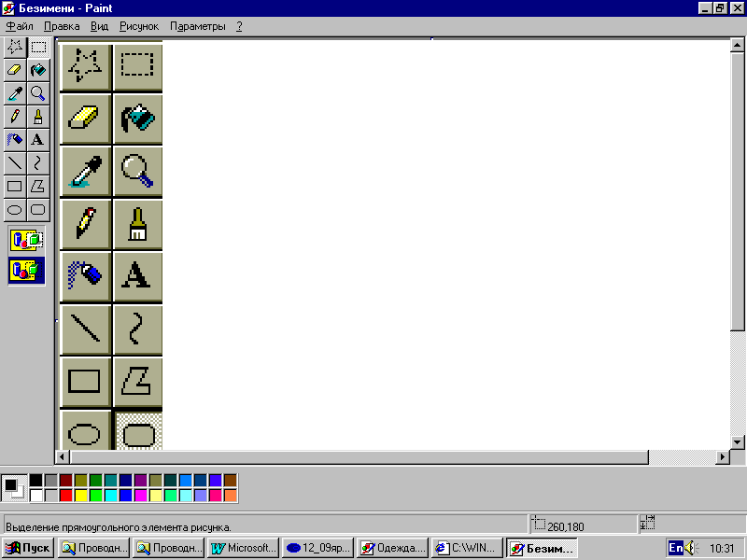Pick the Eraser tool in the toolbox

[x=15, y=70]
